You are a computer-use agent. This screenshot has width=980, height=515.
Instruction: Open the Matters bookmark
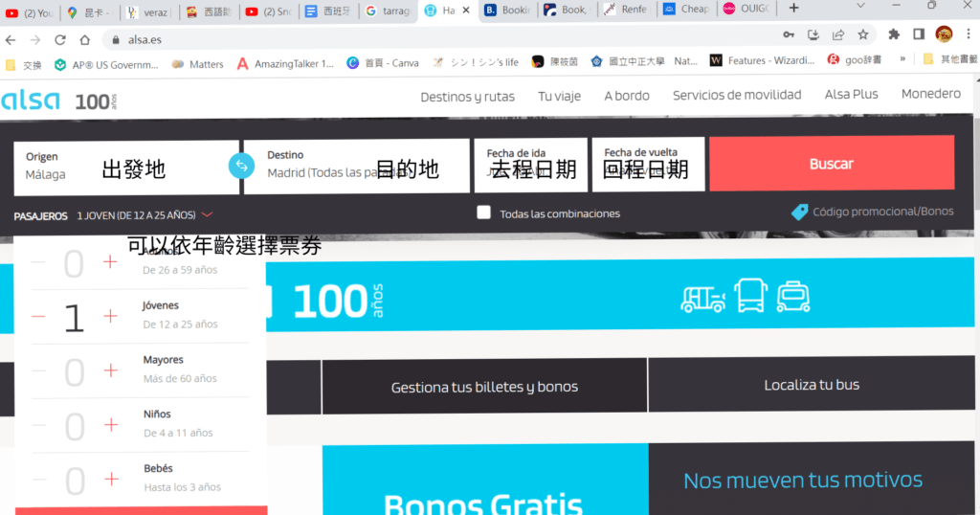[197, 64]
